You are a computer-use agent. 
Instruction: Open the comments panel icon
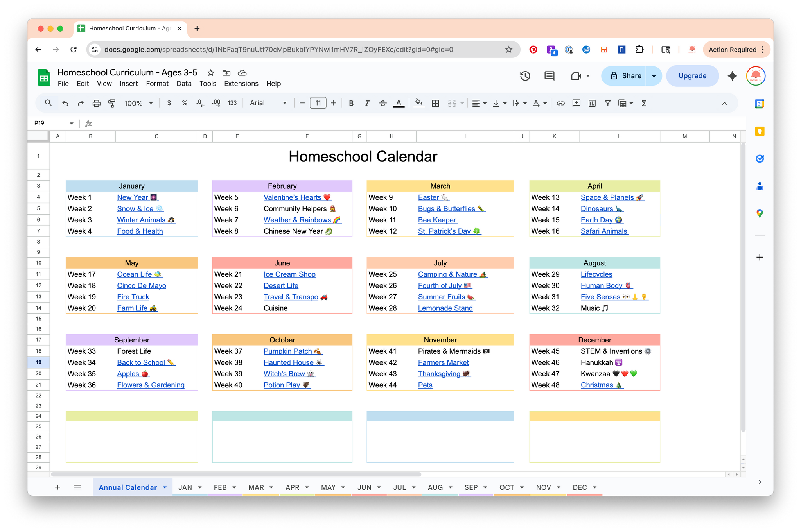(549, 76)
